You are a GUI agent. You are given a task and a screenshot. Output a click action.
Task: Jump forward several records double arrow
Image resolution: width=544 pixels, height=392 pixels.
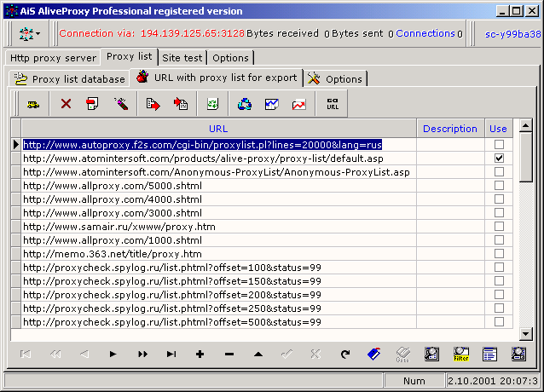[x=142, y=354]
